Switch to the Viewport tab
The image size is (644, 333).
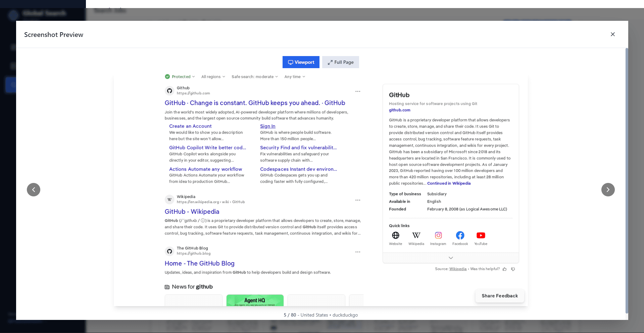(x=301, y=62)
